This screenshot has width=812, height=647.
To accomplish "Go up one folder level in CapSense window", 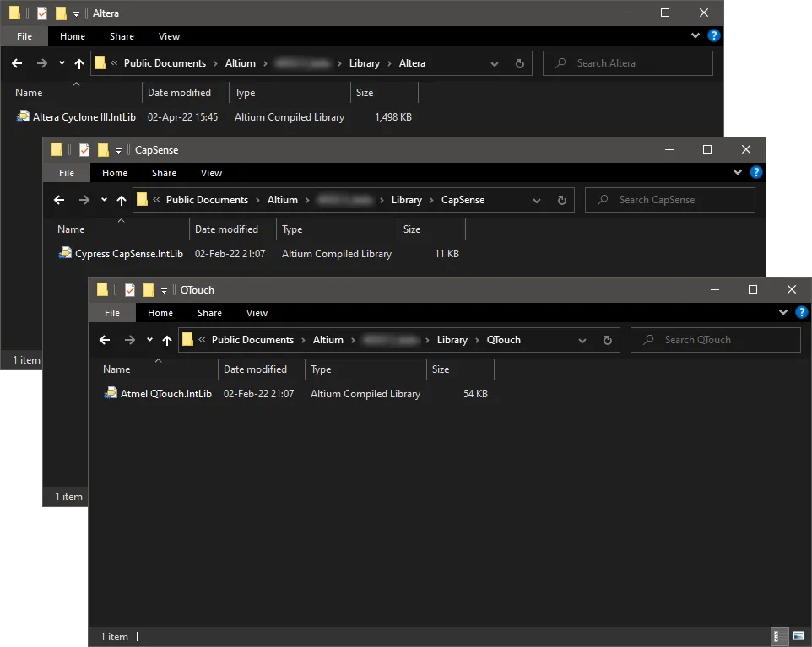I will [122, 200].
